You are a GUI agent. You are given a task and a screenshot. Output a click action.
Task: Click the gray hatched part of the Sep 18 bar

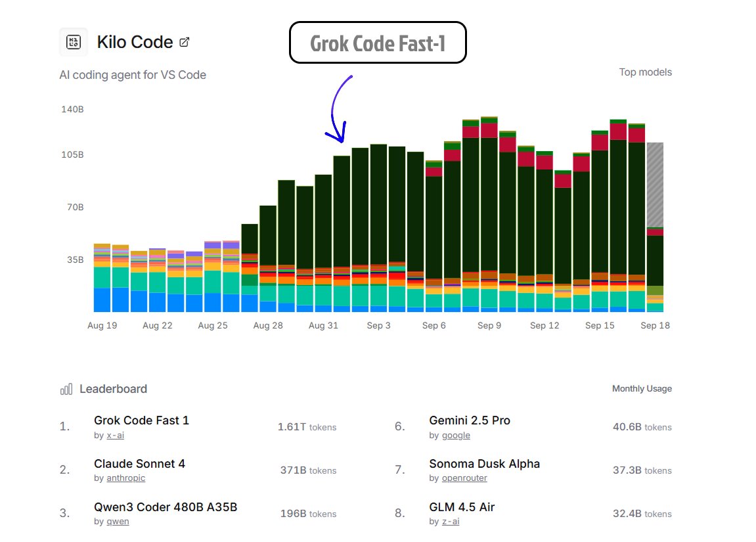tap(655, 185)
